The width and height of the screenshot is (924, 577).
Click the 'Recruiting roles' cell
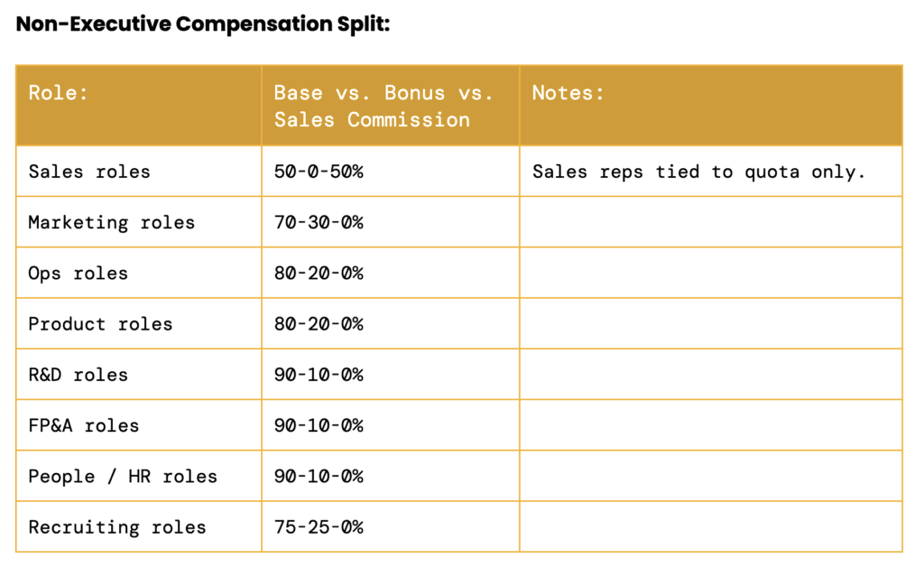point(116,526)
